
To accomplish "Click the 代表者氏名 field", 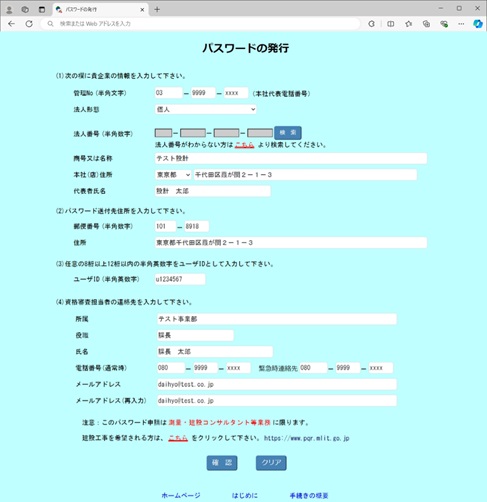I will click(213, 191).
